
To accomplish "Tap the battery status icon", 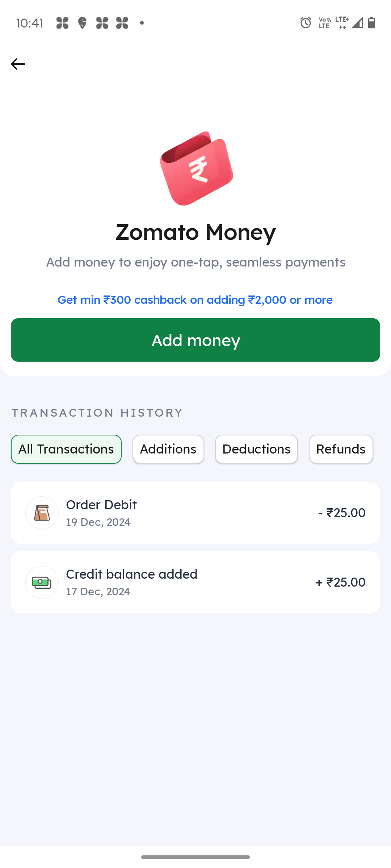I will (x=371, y=23).
